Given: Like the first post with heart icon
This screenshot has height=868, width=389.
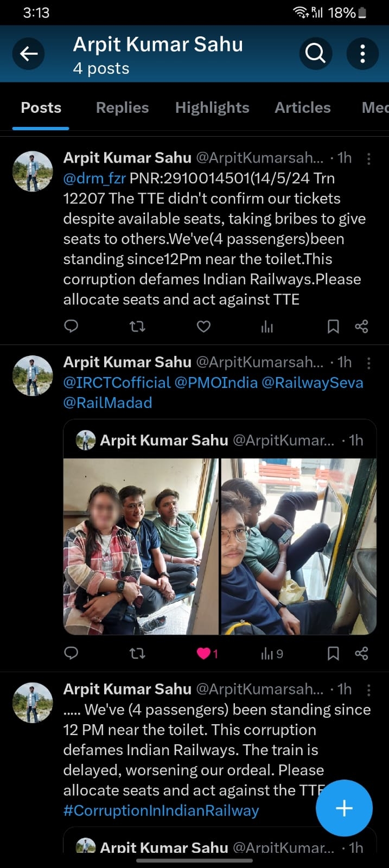Looking at the screenshot, I should coord(203,326).
